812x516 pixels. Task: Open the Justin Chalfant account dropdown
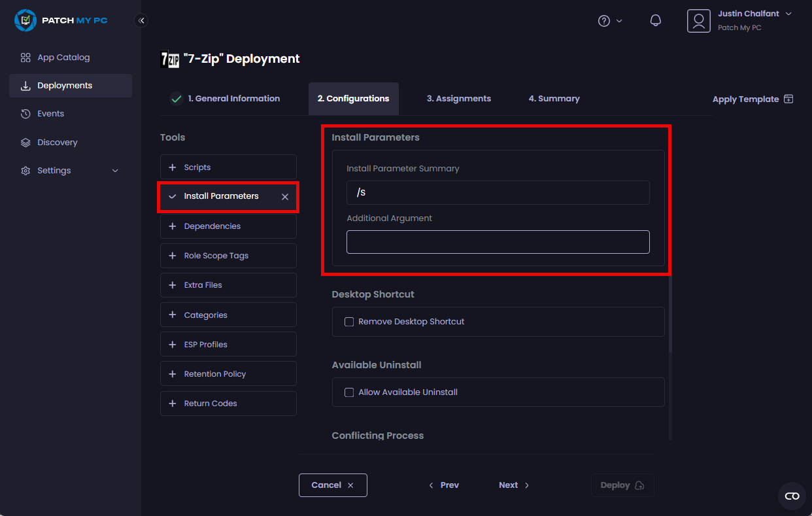(788, 14)
